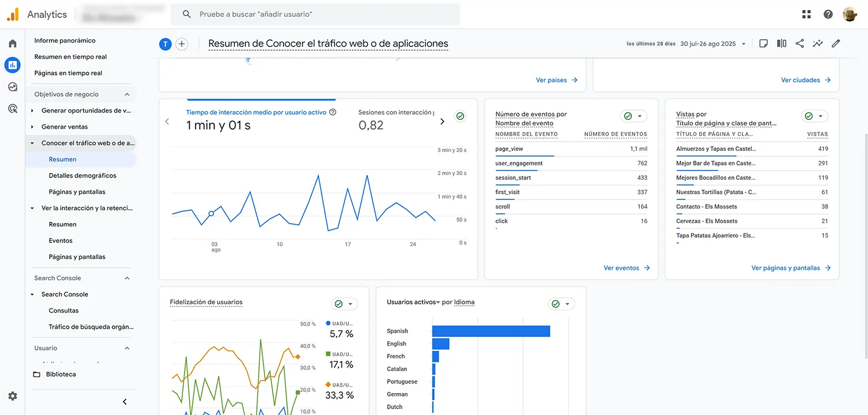Follow the Ver eventos link
Image resolution: width=868 pixels, height=415 pixels.
(621, 268)
